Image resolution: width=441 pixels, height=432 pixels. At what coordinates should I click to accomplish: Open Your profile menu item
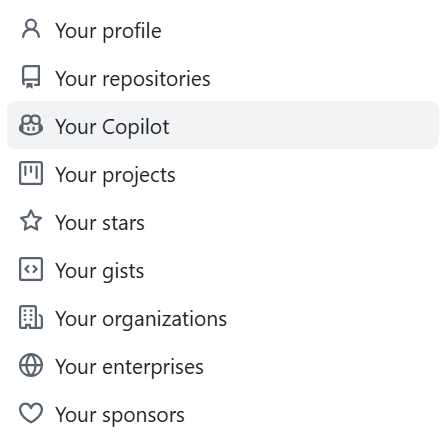223,30
